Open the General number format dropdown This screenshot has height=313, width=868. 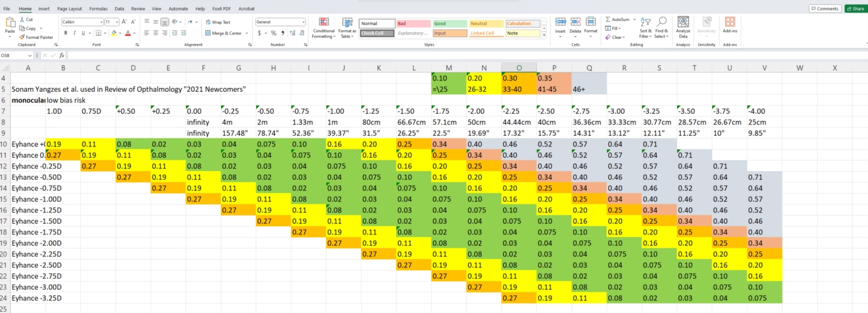tap(303, 21)
